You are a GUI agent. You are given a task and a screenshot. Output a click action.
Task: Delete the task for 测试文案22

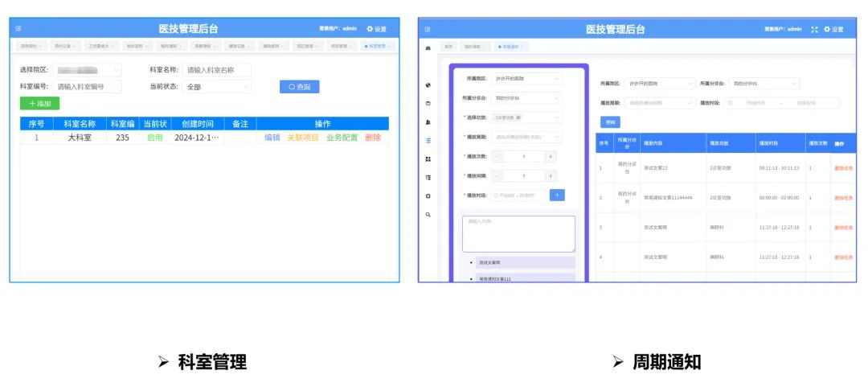(844, 168)
